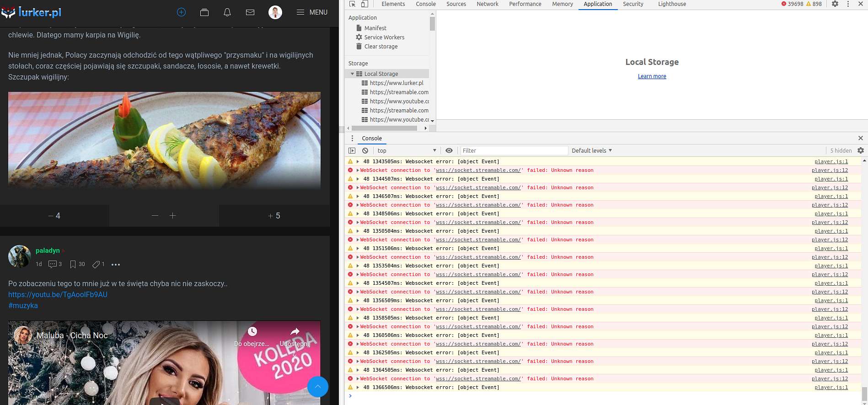Viewport: 868px width, 405px height.
Task: Switch to the Memory tab
Action: pyautogui.click(x=563, y=4)
